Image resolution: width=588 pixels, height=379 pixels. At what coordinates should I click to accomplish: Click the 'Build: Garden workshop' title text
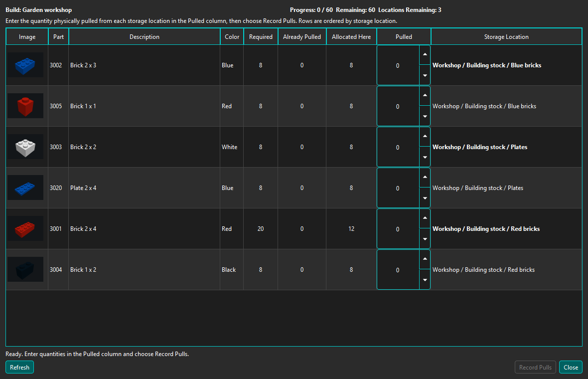pos(39,10)
